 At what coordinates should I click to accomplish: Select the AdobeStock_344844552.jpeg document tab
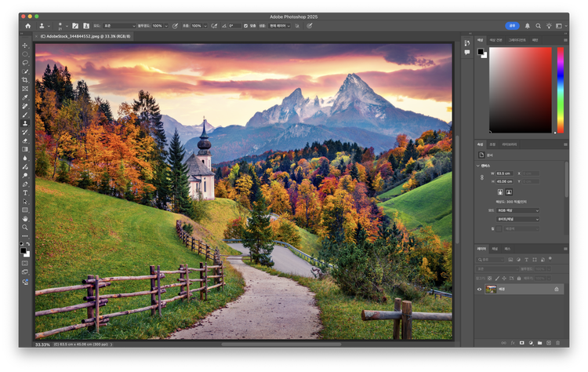(x=85, y=36)
